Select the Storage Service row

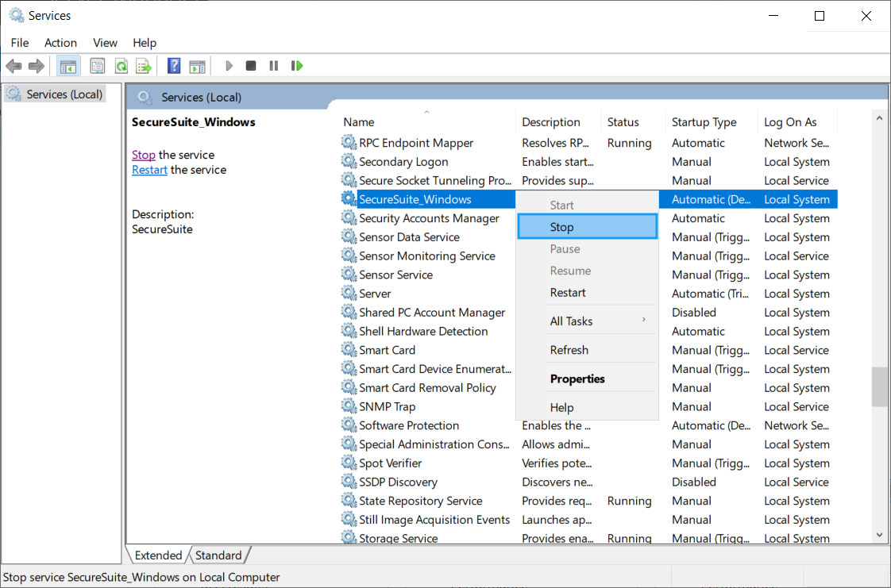click(x=588, y=537)
